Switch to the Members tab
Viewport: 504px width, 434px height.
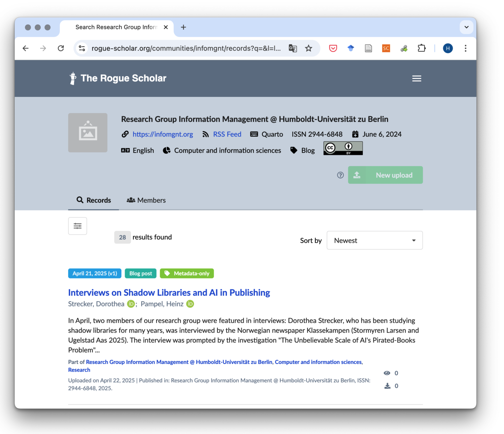tap(146, 200)
